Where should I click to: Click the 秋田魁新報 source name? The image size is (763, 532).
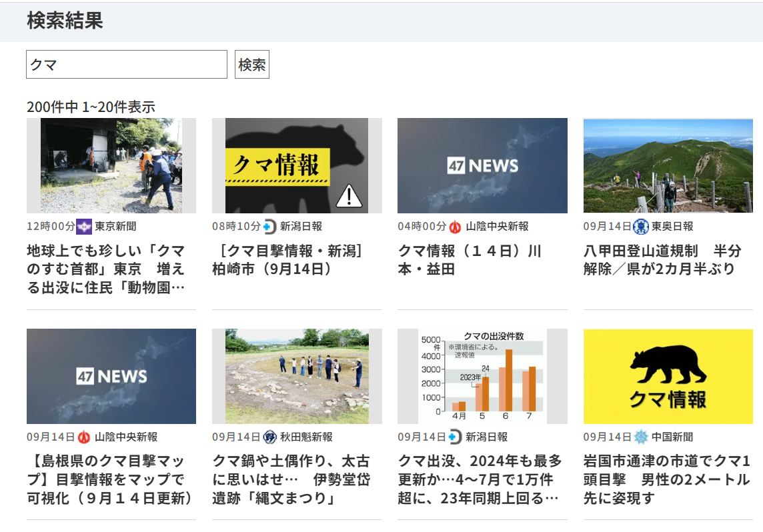pos(307,437)
